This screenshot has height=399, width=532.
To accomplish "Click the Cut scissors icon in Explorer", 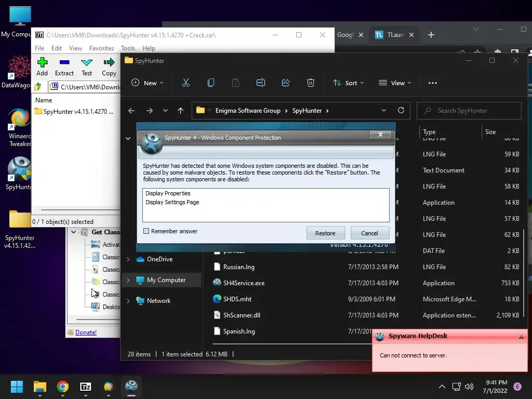I will (x=186, y=83).
